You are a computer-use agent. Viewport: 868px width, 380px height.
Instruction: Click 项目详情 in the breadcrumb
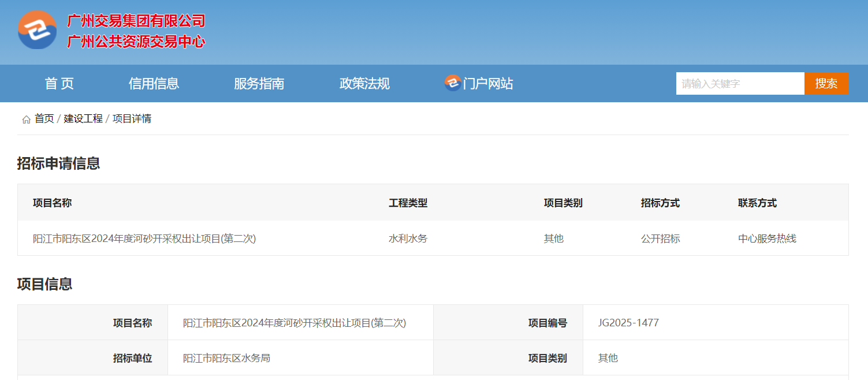coord(132,119)
